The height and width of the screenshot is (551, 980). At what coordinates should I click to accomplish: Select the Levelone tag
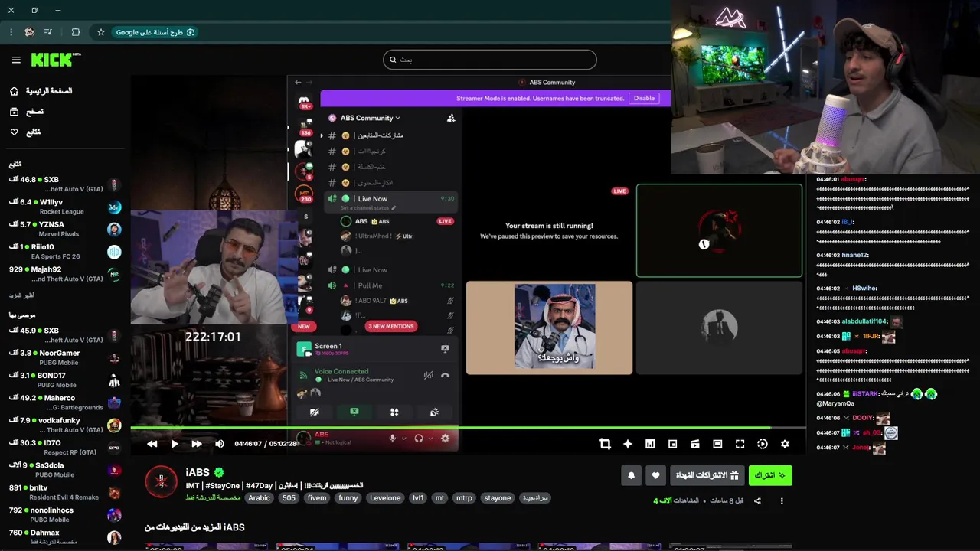[x=385, y=498]
